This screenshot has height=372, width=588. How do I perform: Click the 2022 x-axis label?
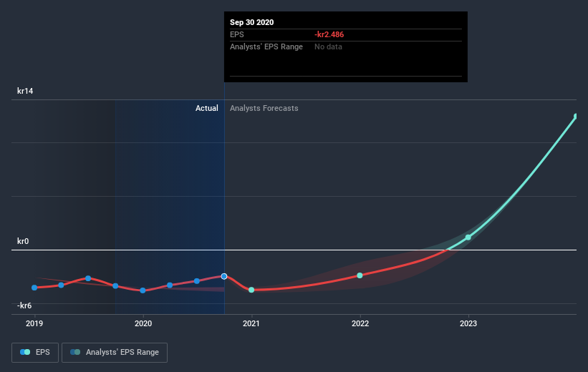pyautogui.click(x=360, y=323)
